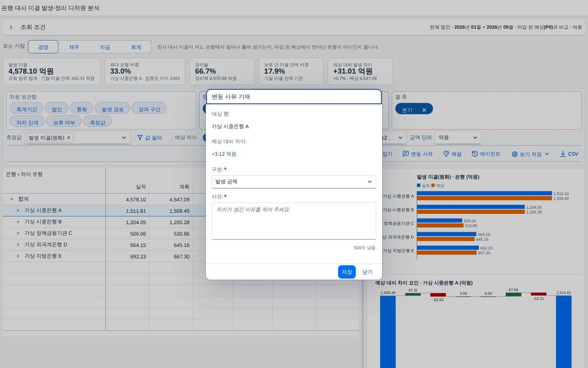Switch to the 회계 viewer tab
Viewport: 588px width, 368px height.
(136, 47)
